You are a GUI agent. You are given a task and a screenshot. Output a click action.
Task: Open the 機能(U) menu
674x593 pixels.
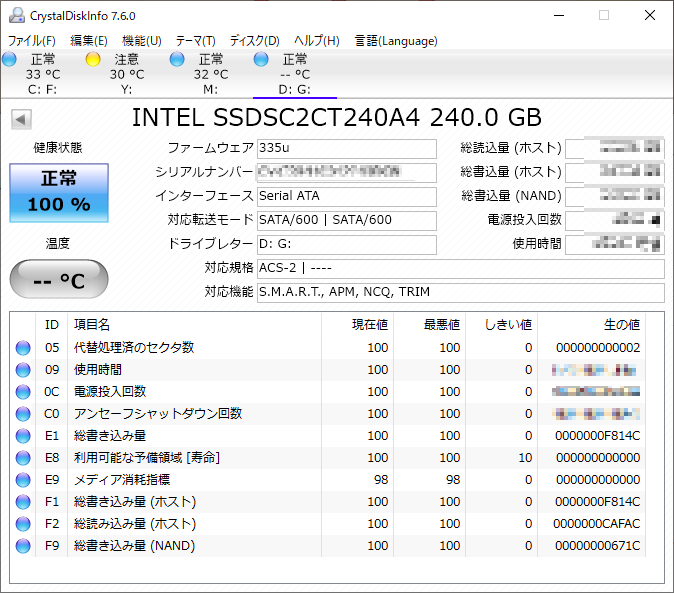(141, 41)
